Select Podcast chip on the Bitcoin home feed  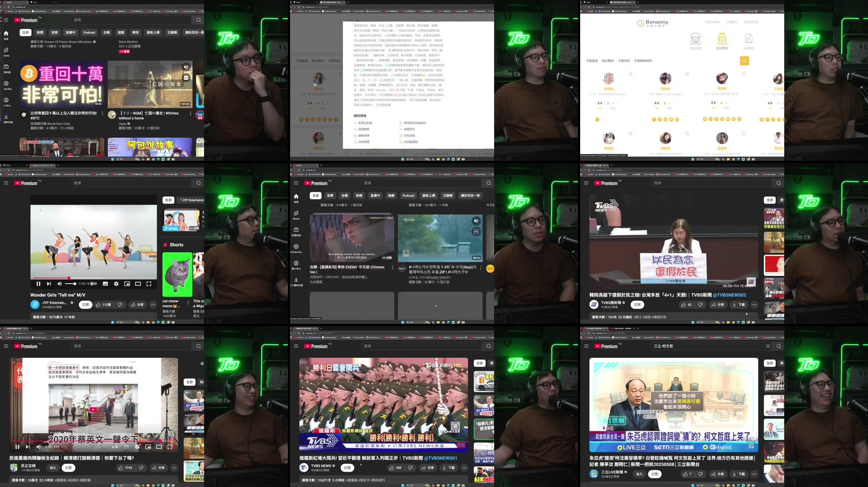pyautogui.click(x=89, y=33)
